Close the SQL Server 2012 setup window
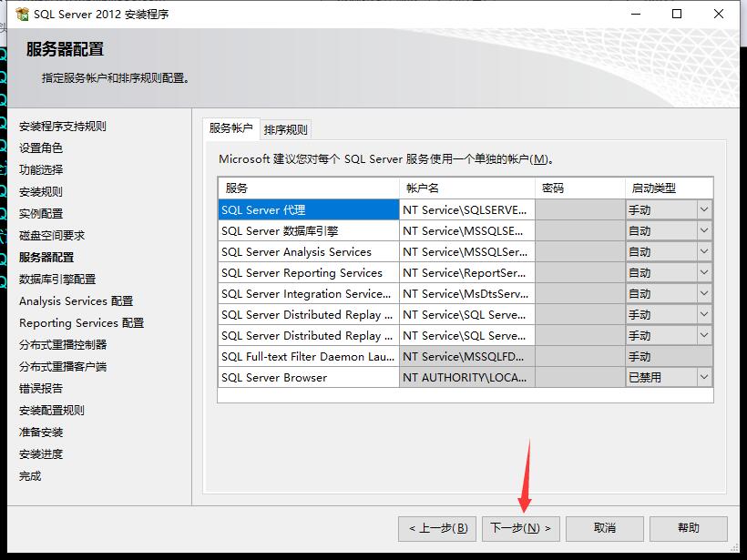Image resolution: width=747 pixels, height=560 pixels. tap(720, 15)
